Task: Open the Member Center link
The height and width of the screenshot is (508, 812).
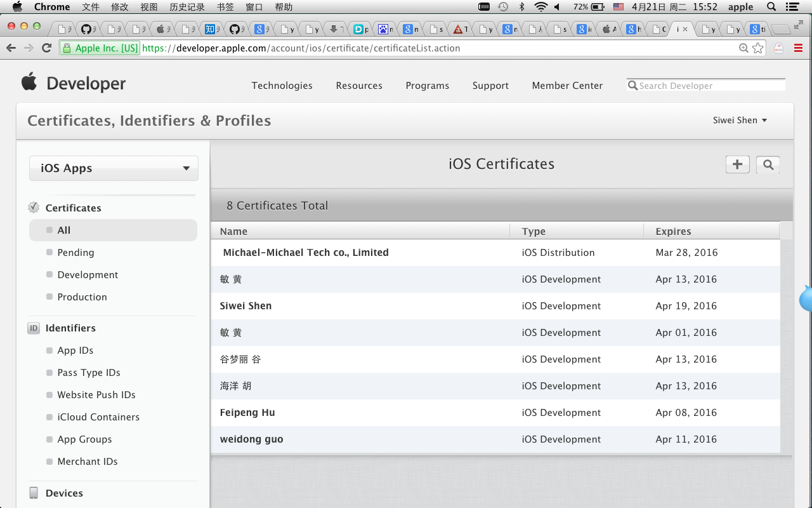Action: point(567,86)
